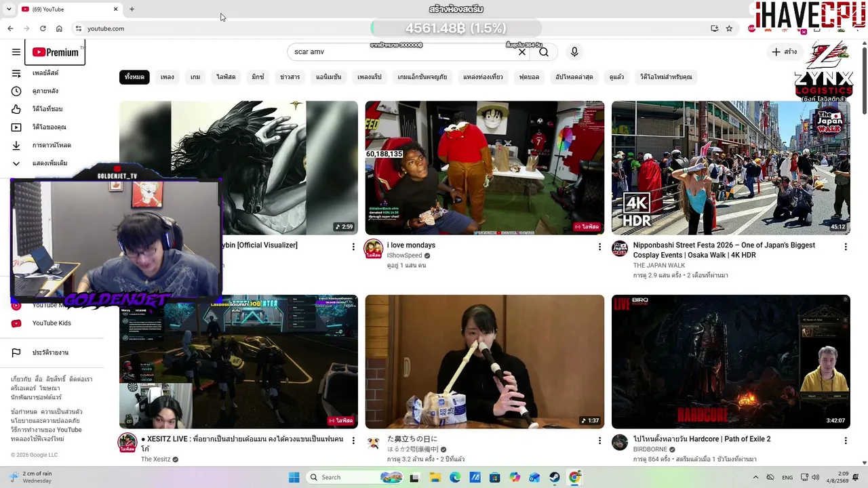Screen dimensions: 868x488
Task: Open The Xesitz channel avatar
Action: click(127, 443)
